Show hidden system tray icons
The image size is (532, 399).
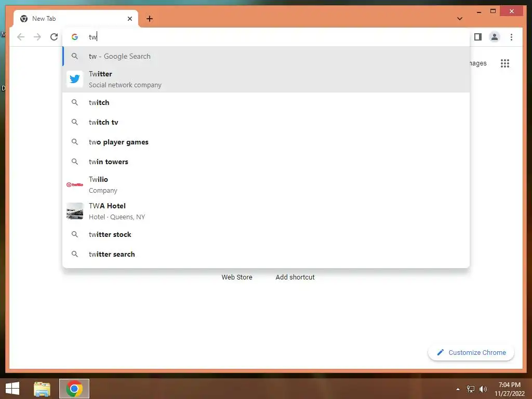pyautogui.click(x=458, y=389)
